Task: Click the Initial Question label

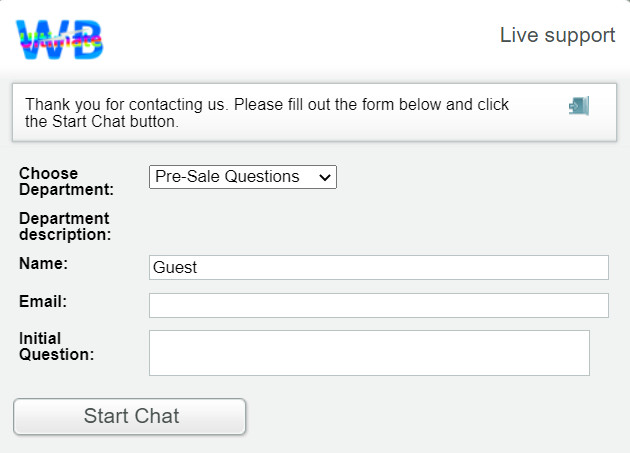Action: coord(56,346)
